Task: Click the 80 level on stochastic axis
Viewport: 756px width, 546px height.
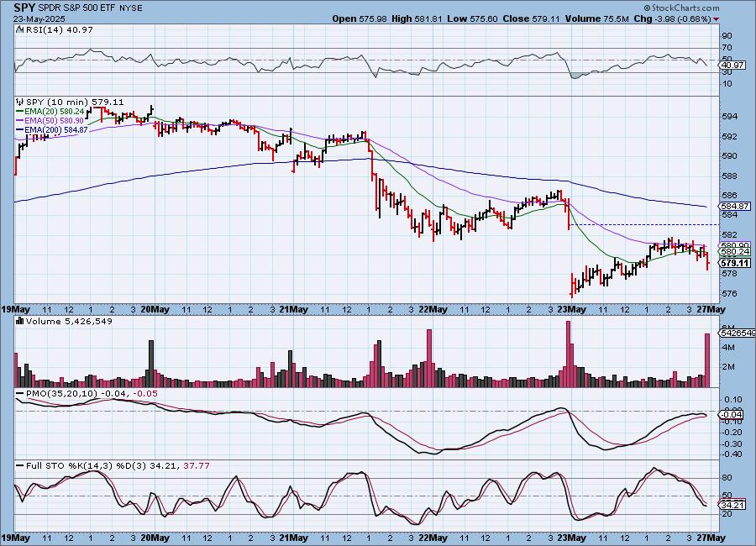Action: pyautogui.click(x=727, y=477)
